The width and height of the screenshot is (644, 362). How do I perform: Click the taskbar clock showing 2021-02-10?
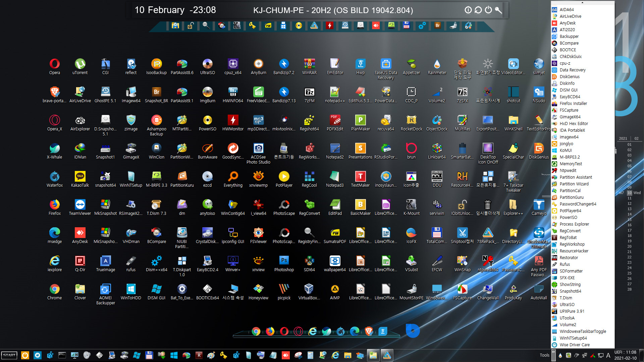[x=625, y=355]
